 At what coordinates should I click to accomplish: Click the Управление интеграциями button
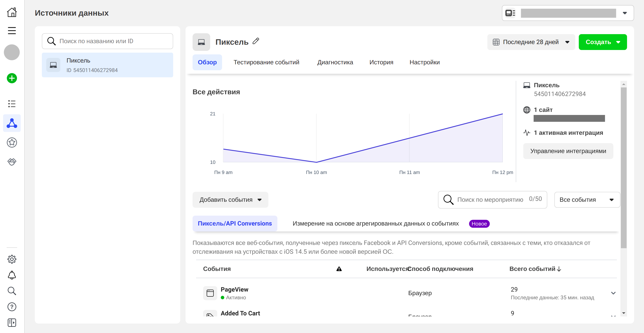[568, 151]
